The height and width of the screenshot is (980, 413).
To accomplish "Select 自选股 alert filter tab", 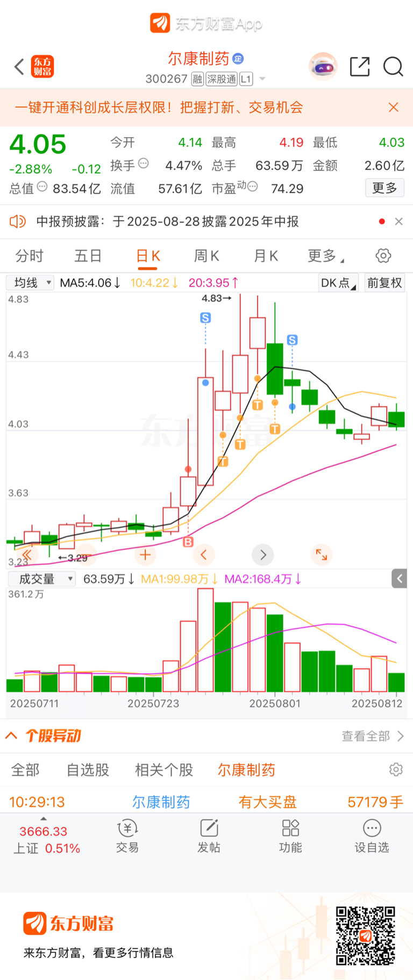I will tap(88, 770).
